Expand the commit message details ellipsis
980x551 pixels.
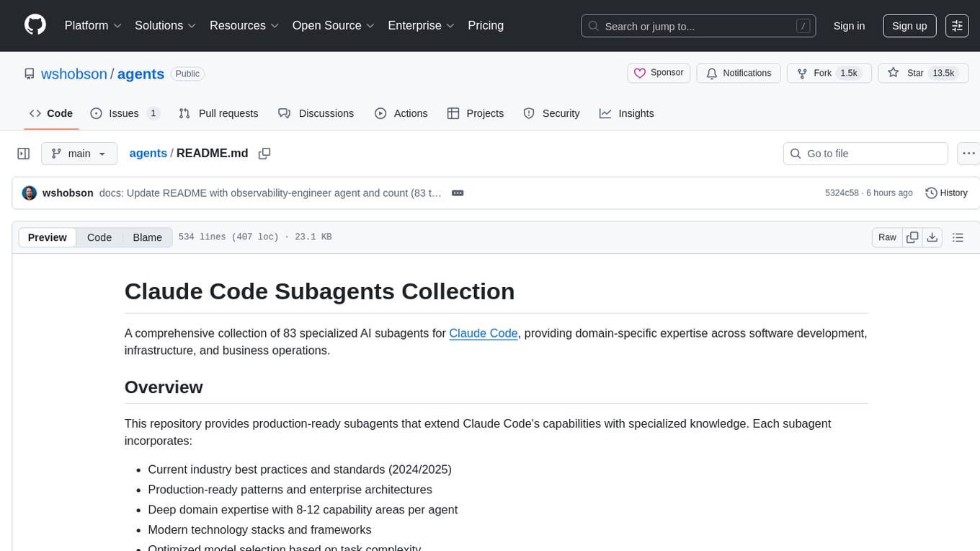click(x=457, y=193)
